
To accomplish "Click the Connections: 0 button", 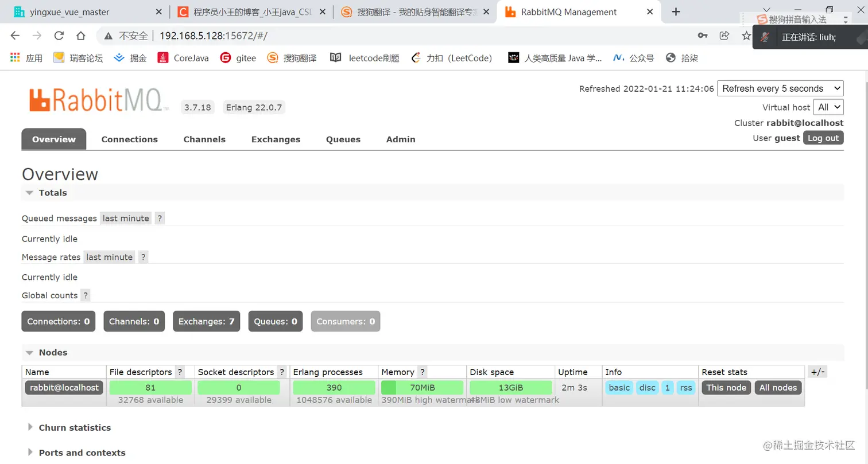I will (59, 321).
